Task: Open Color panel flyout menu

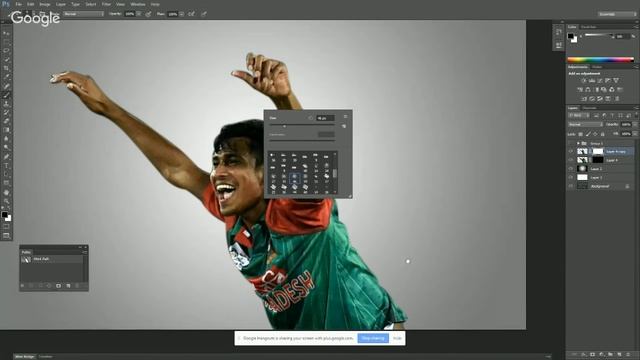Action: (636, 27)
